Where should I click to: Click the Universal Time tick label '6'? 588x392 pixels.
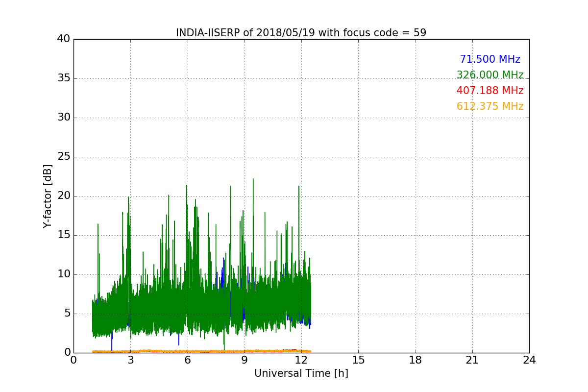point(188,360)
